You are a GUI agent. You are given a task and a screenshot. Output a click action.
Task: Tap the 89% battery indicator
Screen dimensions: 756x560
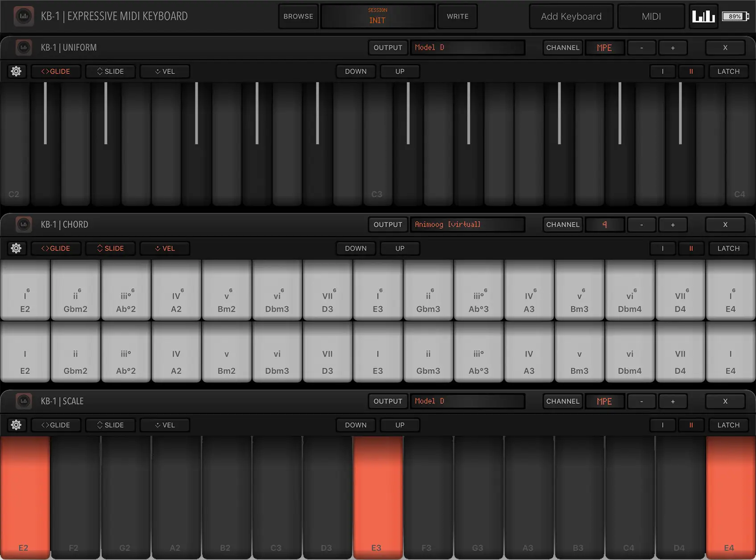tap(735, 17)
